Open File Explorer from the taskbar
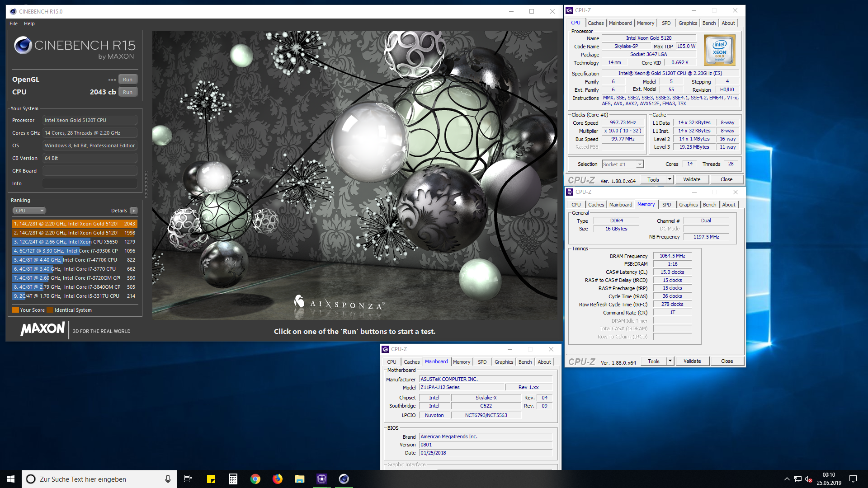868x488 pixels. (300, 479)
